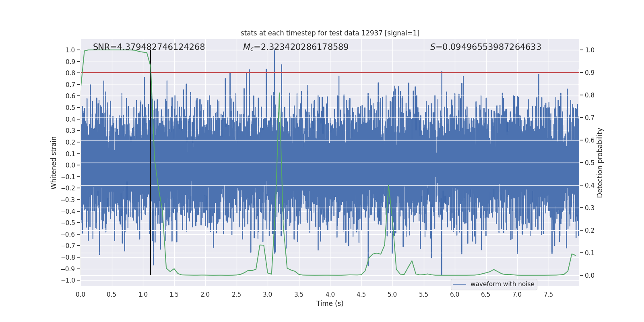Click the x-axis tick label 4.0
644x322 pixels.
(x=330, y=294)
